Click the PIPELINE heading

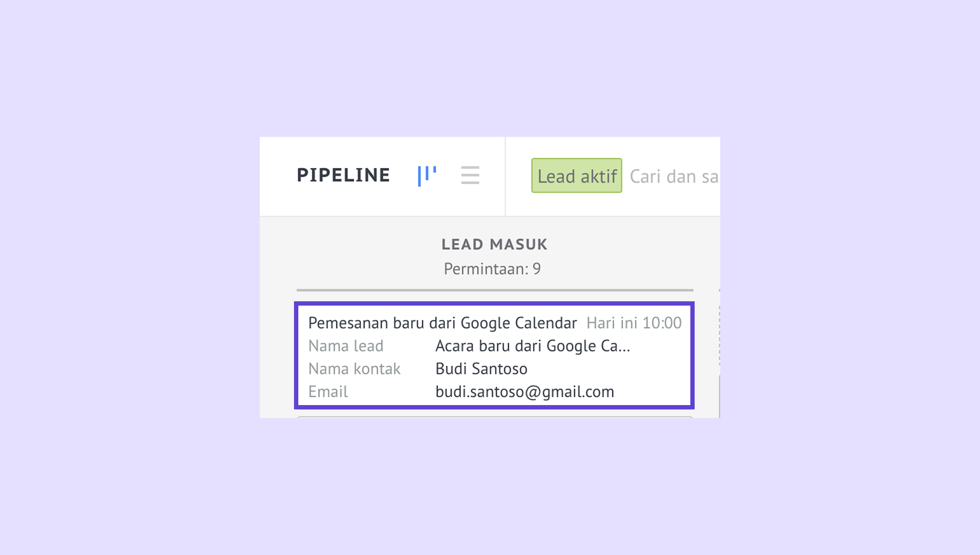pos(343,176)
